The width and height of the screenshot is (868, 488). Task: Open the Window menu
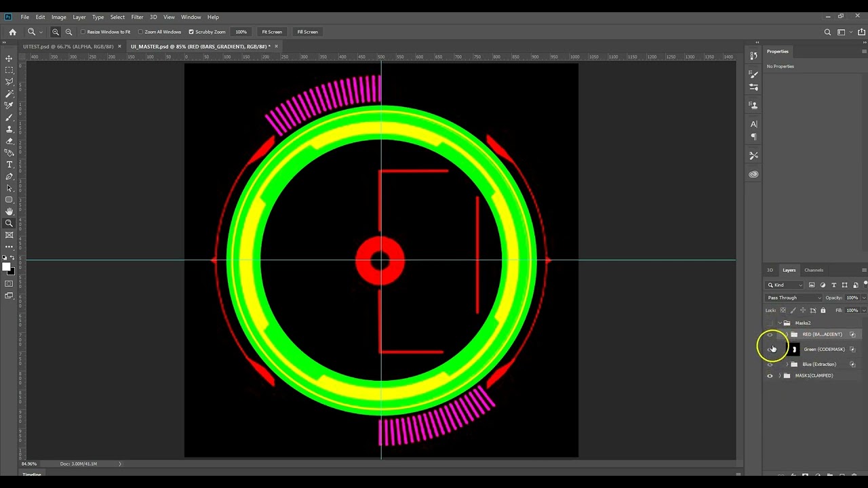(191, 17)
